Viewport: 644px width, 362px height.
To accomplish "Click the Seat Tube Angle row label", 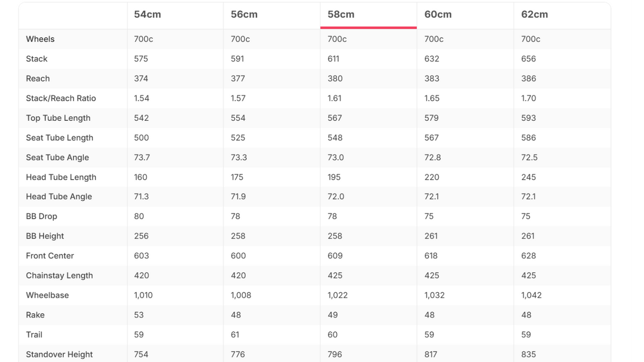I will 57,157.
